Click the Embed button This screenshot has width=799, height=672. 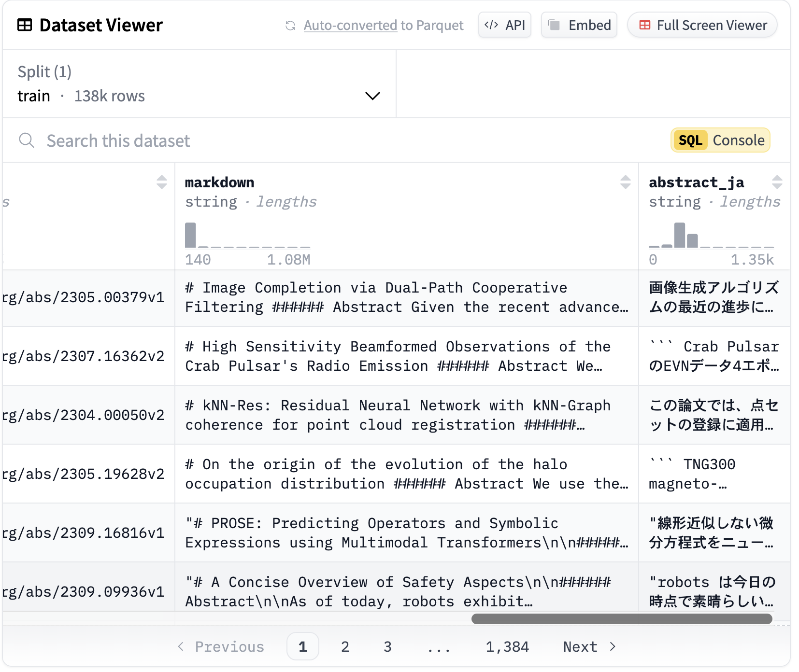[579, 25]
